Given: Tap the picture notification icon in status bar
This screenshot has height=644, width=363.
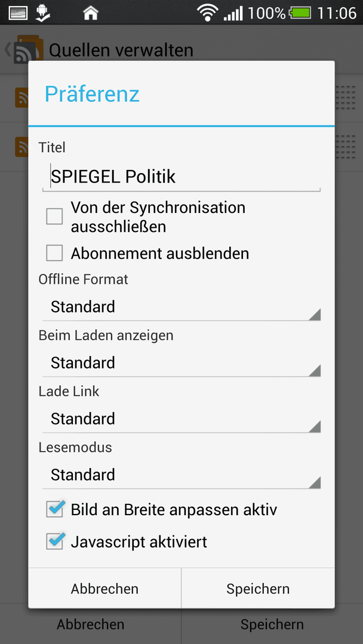Looking at the screenshot, I should 18,13.
